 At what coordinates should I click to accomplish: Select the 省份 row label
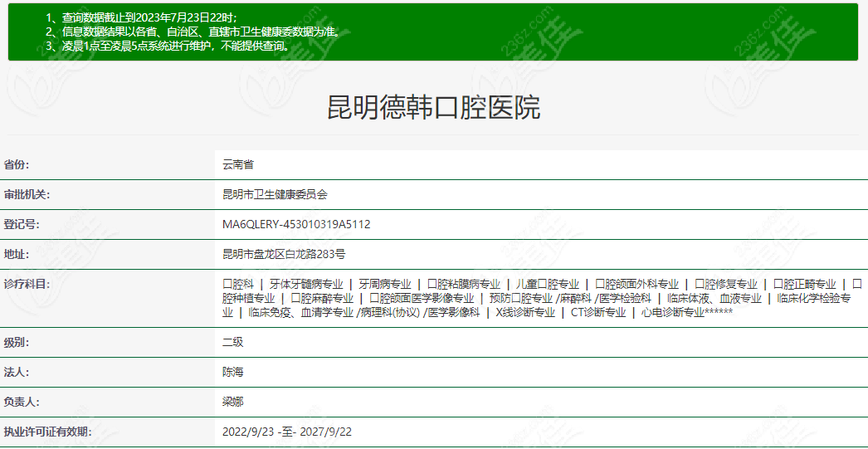point(22,165)
